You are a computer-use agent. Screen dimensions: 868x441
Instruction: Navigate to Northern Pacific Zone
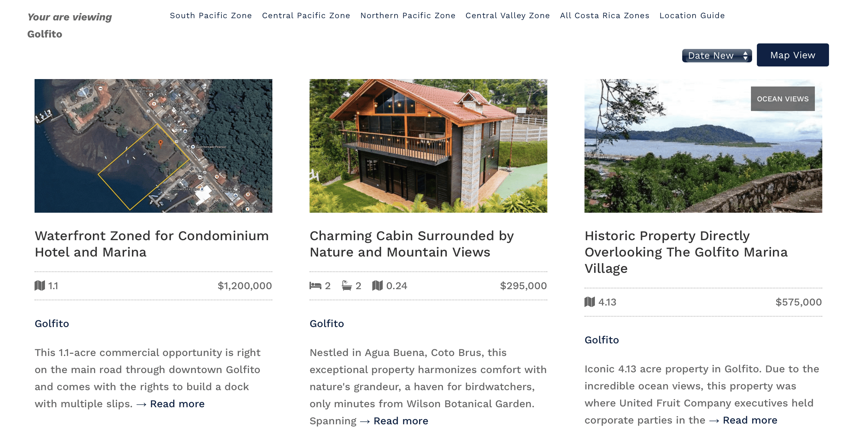coord(408,16)
